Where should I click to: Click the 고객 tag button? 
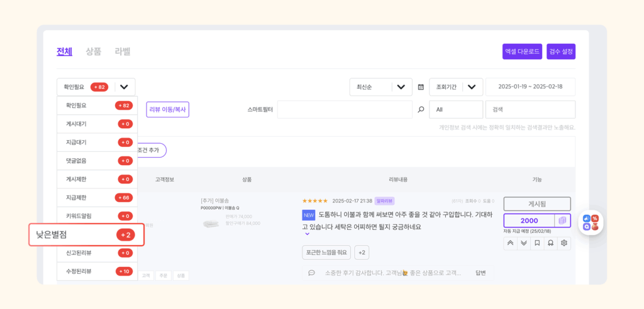coord(146,276)
